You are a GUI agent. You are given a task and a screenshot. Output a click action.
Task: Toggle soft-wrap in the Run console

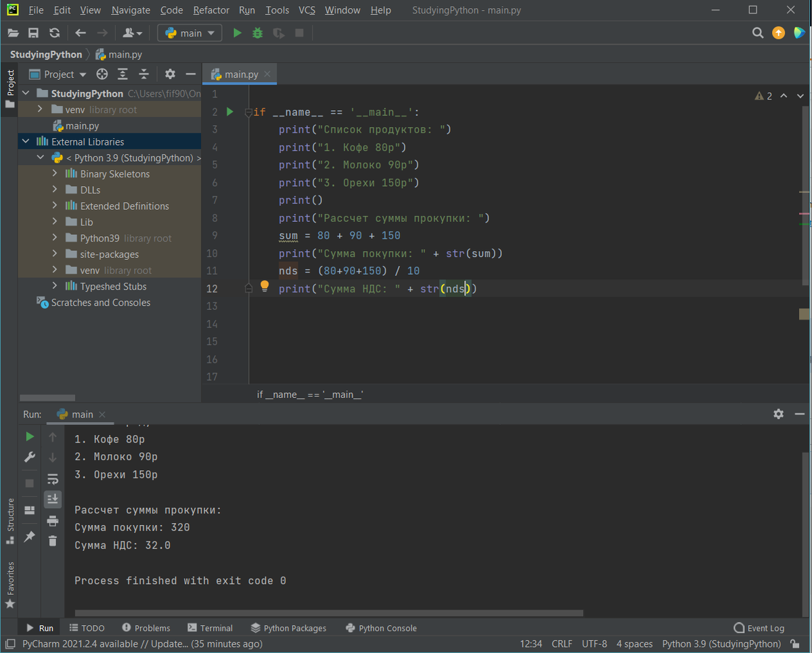[52, 479]
